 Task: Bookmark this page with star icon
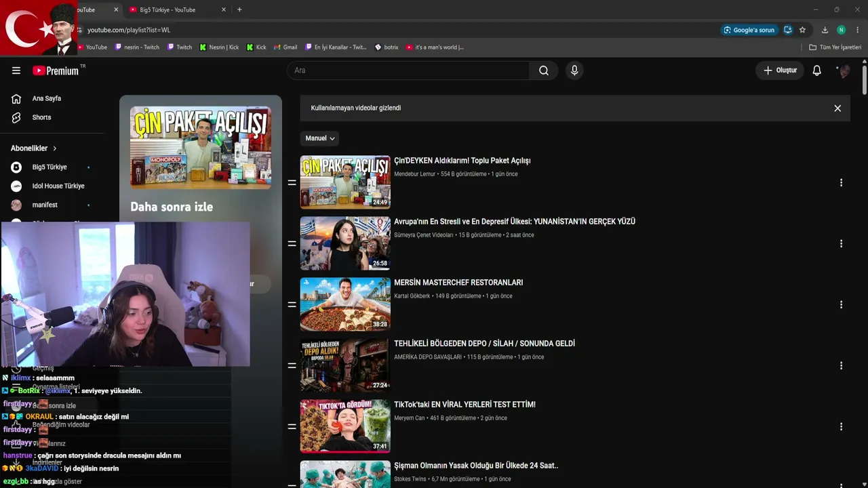coord(802,30)
